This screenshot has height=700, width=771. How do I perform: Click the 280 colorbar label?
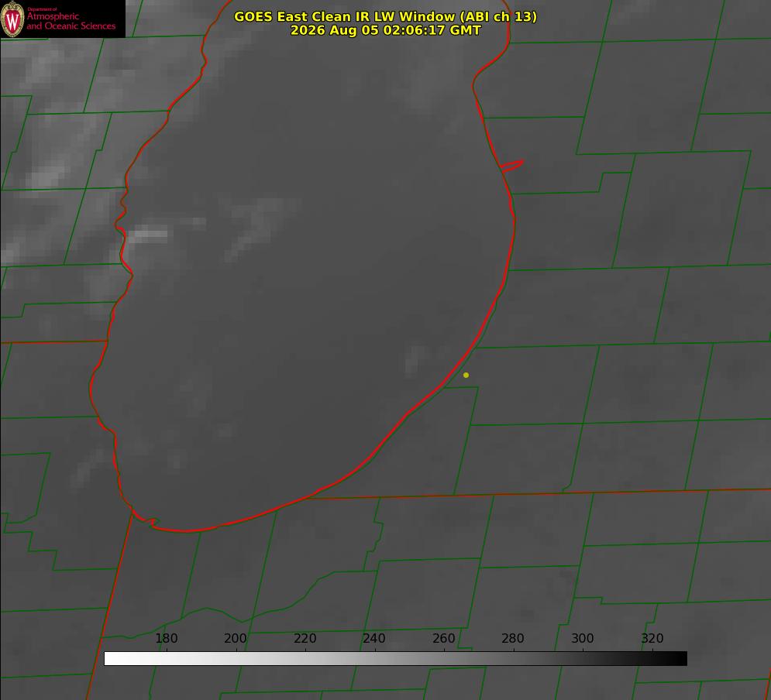513,638
